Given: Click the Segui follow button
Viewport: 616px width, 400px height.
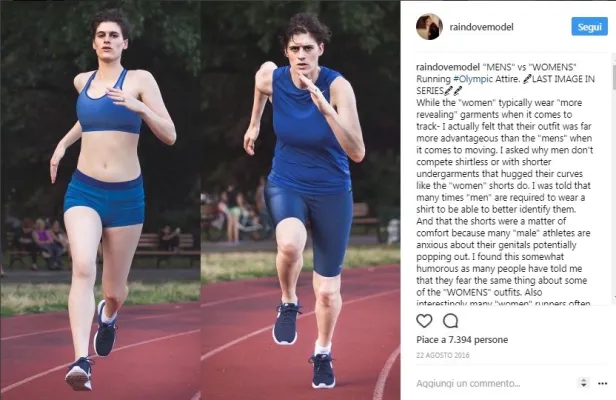Looking at the screenshot, I should point(589,27).
